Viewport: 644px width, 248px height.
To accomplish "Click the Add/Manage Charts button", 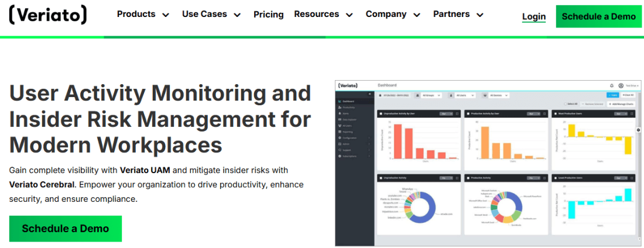I will [x=621, y=104].
